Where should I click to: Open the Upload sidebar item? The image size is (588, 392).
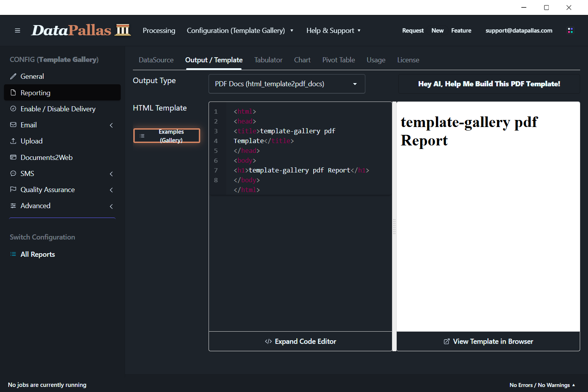[62, 141]
